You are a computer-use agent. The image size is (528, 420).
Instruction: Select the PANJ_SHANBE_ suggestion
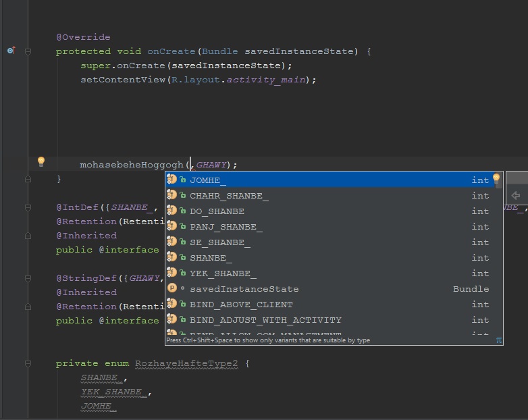(x=226, y=227)
